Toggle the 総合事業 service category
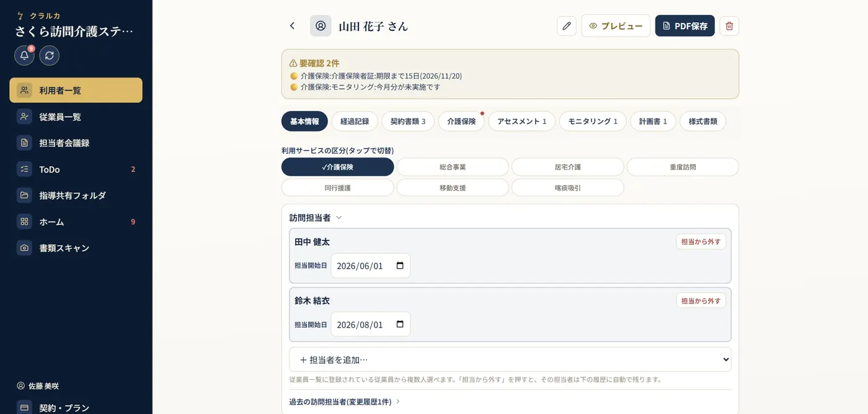Viewport: 868px width, 414px height. click(453, 167)
